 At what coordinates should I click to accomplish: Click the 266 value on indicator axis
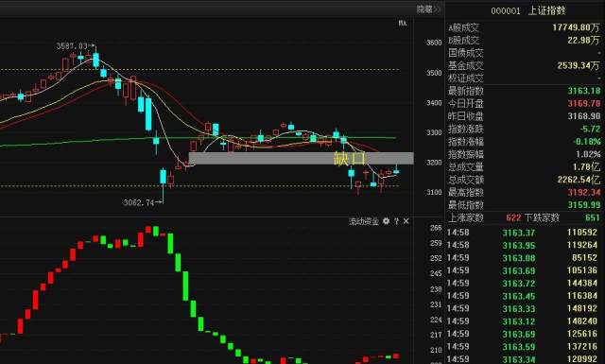pyautogui.click(x=436, y=228)
